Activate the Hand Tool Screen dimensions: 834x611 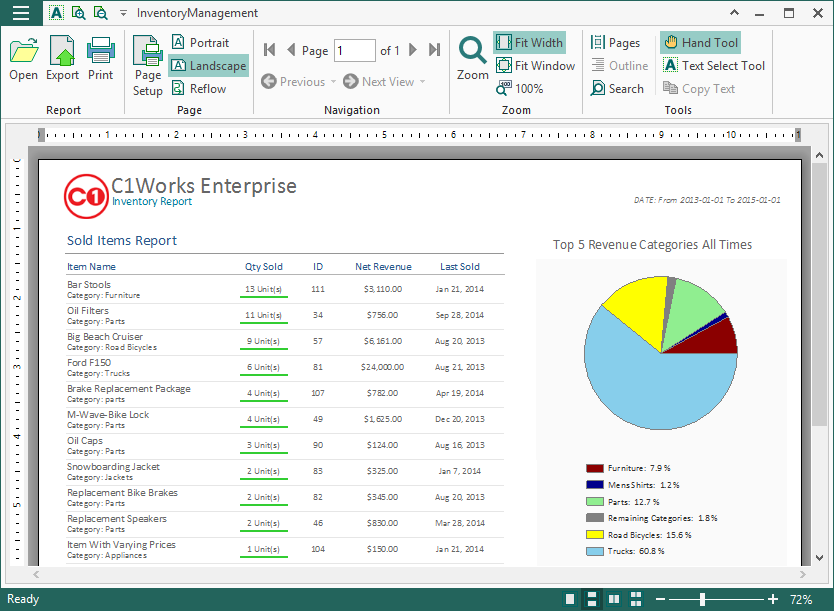pos(701,43)
